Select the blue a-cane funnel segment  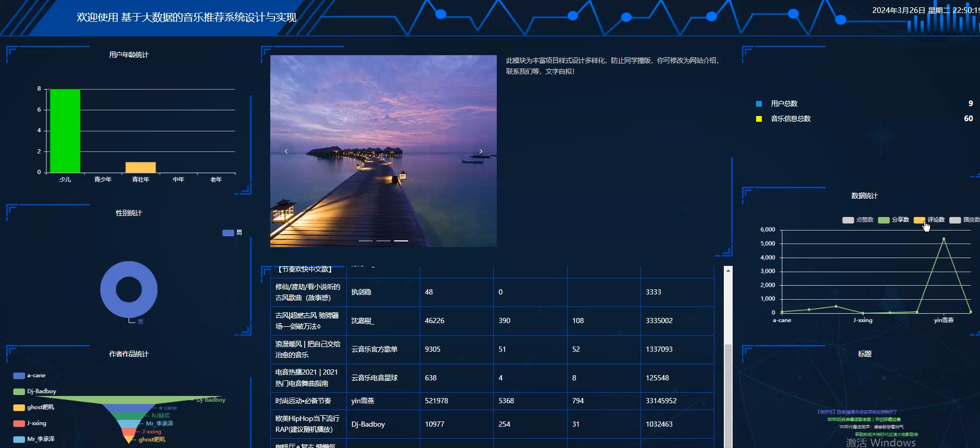[x=129, y=408]
